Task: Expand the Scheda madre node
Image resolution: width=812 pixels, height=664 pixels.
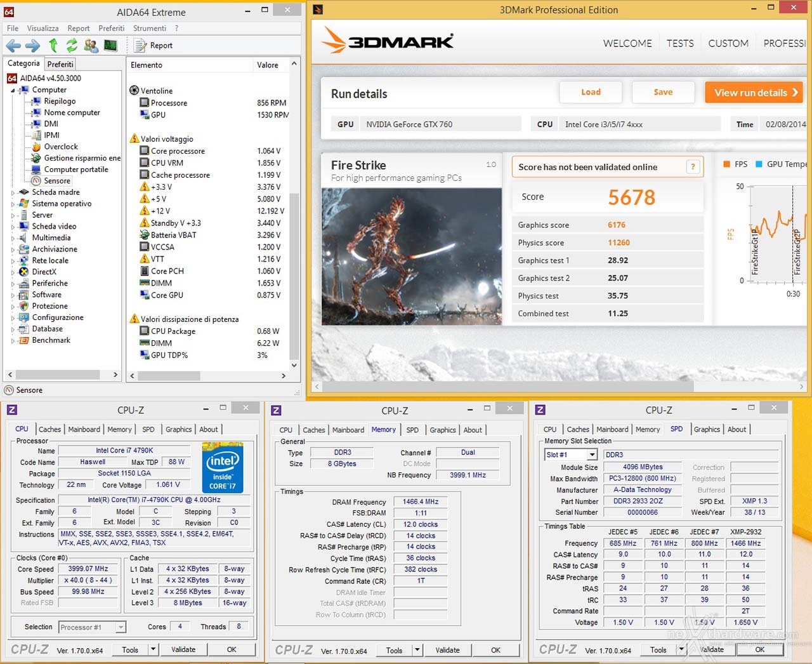Action: click(x=13, y=192)
